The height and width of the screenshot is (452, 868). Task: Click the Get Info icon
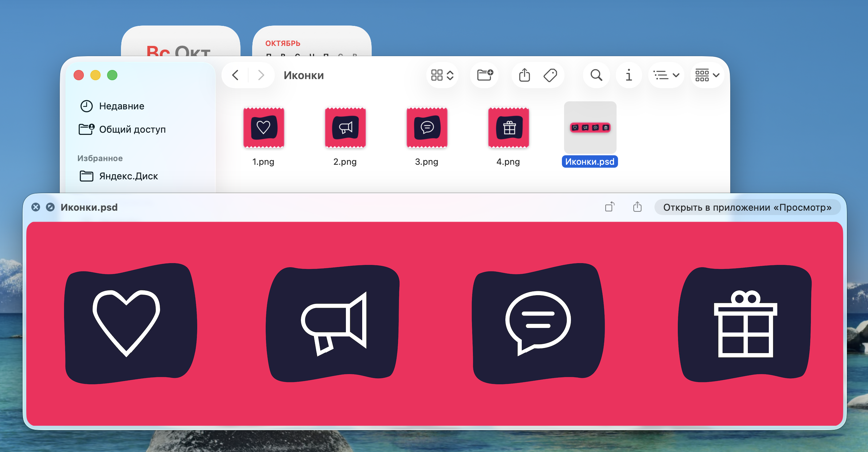pos(629,75)
